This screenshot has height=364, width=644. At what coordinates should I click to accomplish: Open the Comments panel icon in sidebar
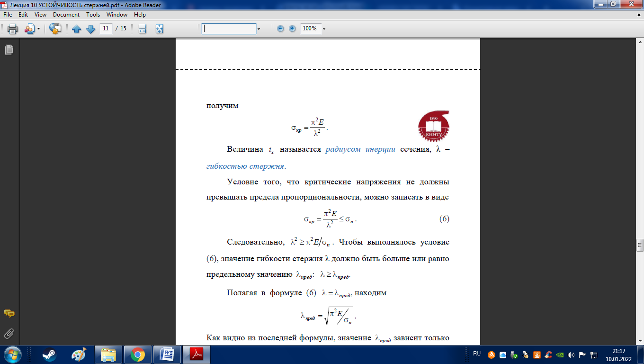click(9, 314)
